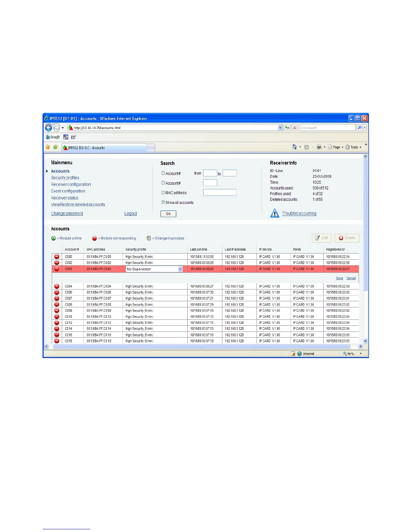Click Save for account C003

click(339, 278)
